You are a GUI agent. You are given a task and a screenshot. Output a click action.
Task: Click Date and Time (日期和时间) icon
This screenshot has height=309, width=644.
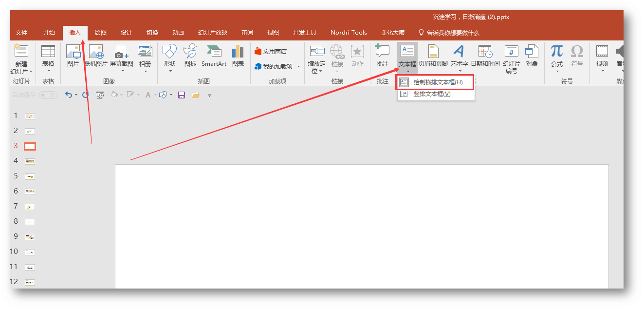click(x=485, y=51)
